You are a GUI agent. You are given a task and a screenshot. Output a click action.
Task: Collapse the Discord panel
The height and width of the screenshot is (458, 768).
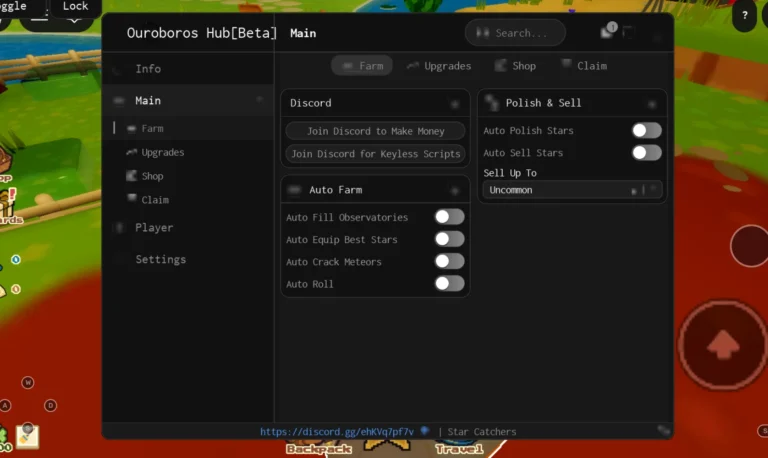point(455,104)
